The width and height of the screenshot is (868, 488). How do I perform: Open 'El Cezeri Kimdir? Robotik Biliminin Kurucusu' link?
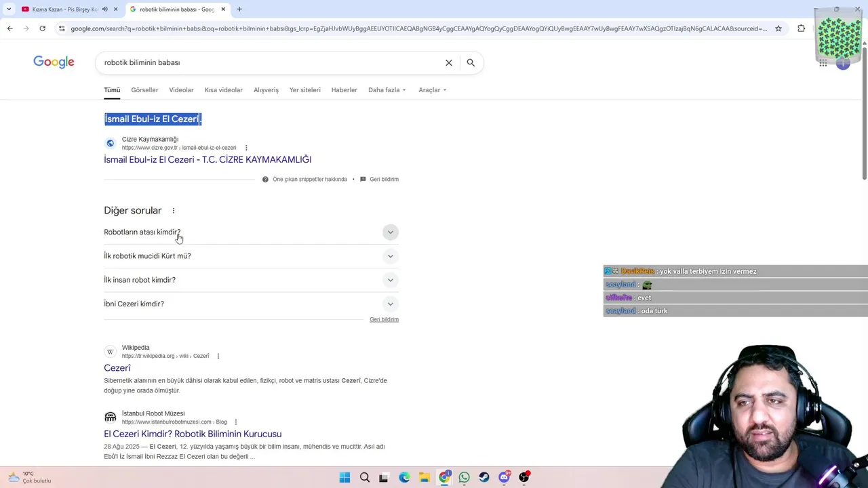pyautogui.click(x=193, y=434)
